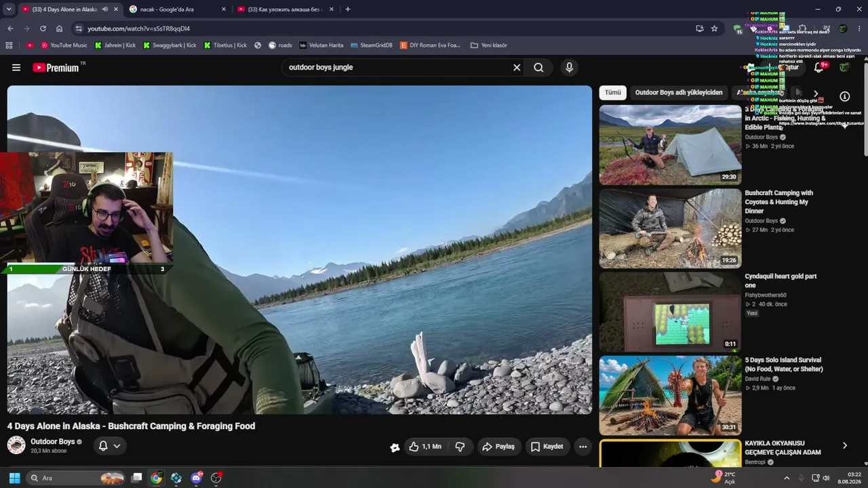Expand the KAYIKLA OKYANUSU shelf arrow
Image resolution: width=868 pixels, height=488 pixels.
pos(845,445)
